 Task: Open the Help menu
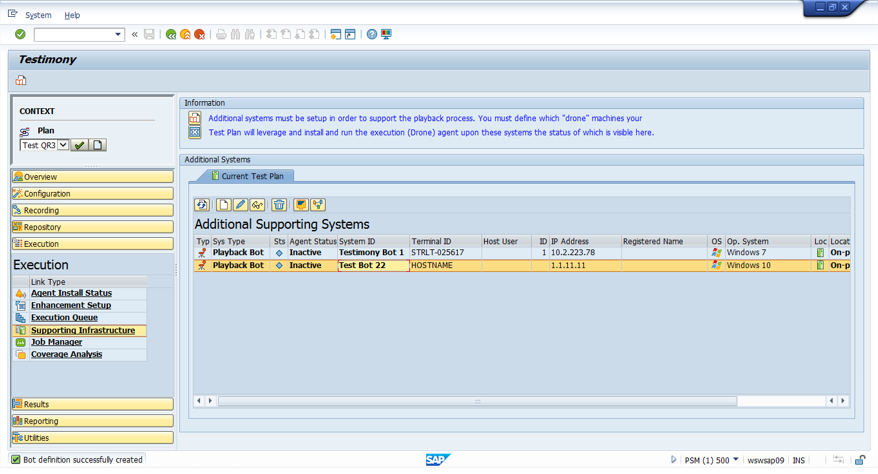[x=72, y=15]
